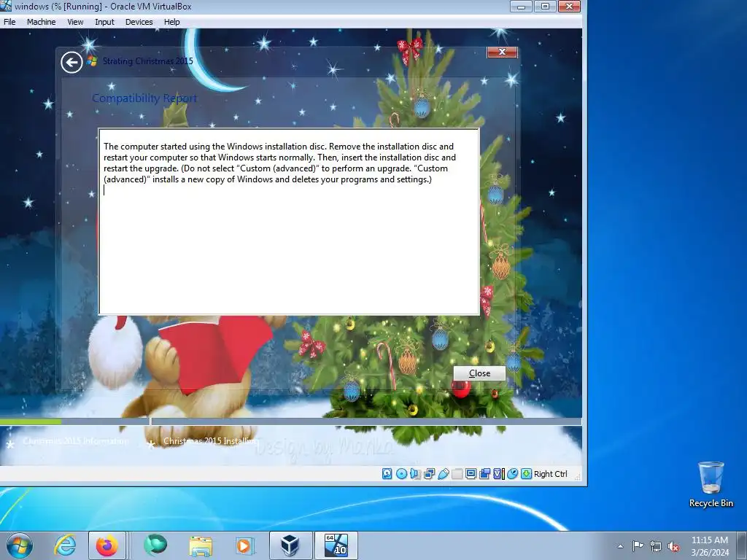Open the Devices menu
Image resolution: width=747 pixels, height=560 pixels.
point(139,22)
